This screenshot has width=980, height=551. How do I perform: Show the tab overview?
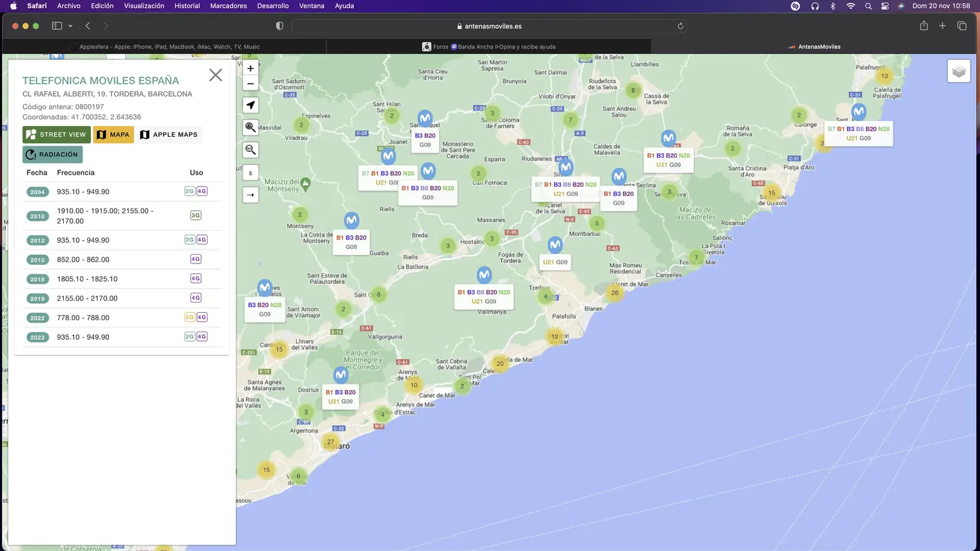click(962, 26)
